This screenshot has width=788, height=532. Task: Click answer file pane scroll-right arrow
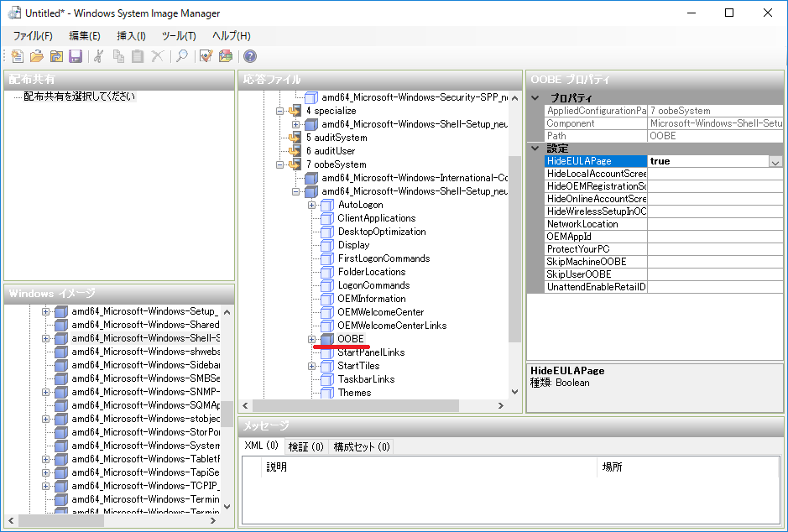click(500, 405)
